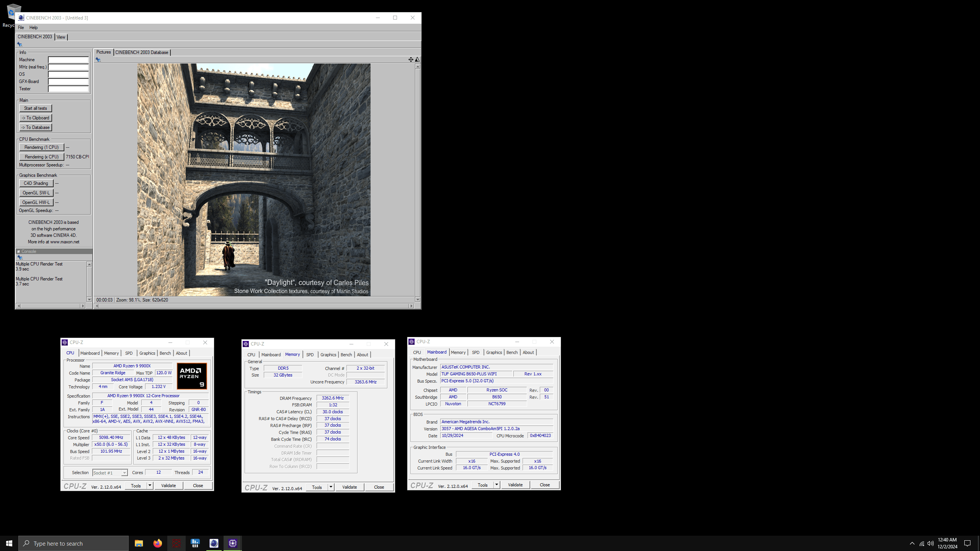Run the OpenGL HW-L test
Image resolution: width=980 pixels, height=551 pixels.
click(36, 202)
